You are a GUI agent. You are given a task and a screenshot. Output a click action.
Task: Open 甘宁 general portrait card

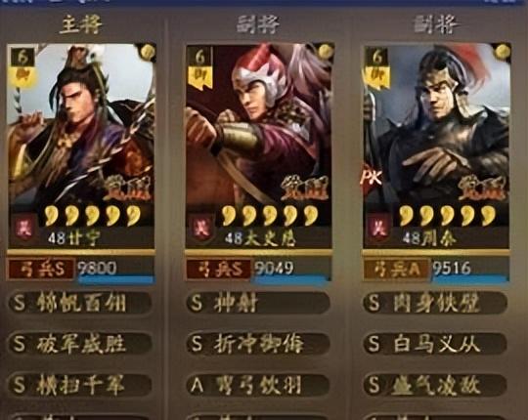pyautogui.click(x=81, y=147)
